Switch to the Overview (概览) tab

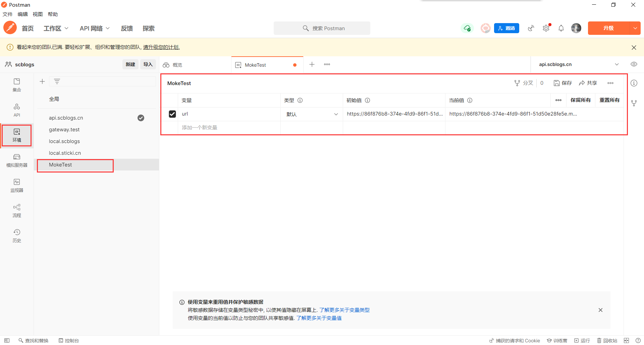[195, 65]
